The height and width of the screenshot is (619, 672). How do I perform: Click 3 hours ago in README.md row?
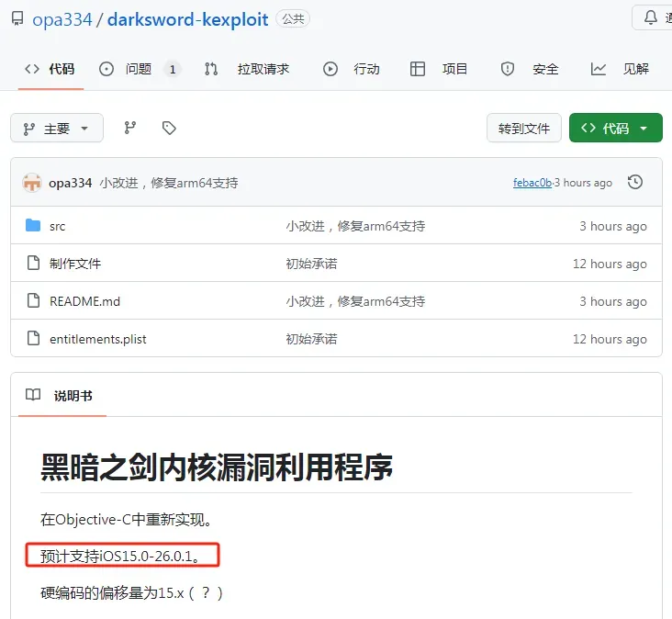pos(613,301)
